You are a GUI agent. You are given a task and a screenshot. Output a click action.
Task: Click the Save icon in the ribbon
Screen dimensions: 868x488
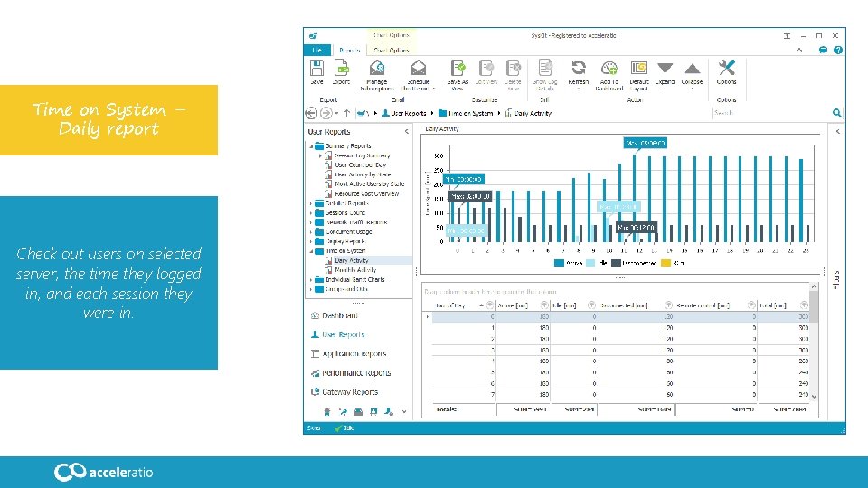[x=316, y=68]
